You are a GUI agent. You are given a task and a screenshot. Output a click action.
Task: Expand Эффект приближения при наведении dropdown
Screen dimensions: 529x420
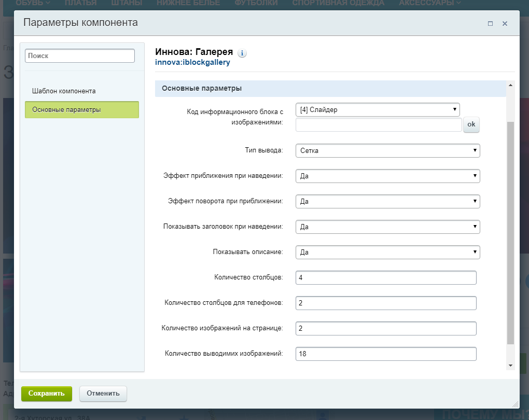pos(387,176)
